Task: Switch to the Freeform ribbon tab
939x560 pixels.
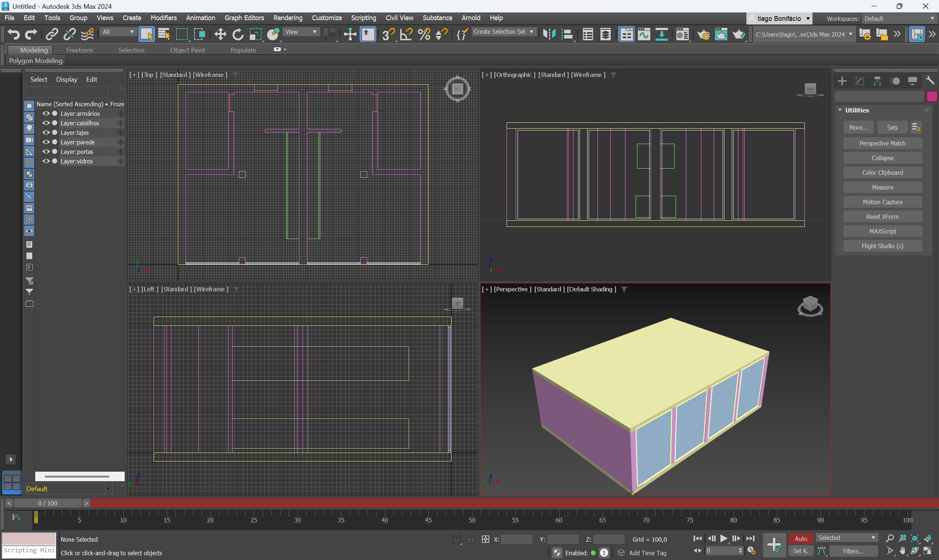Action: tap(79, 50)
